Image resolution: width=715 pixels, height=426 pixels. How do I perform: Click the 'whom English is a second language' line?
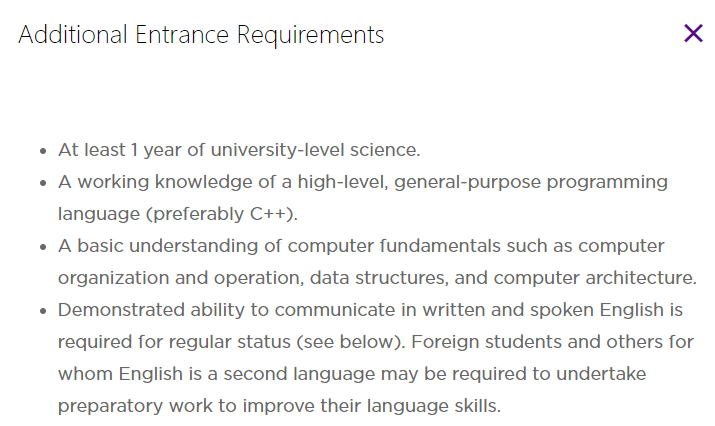(352, 374)
